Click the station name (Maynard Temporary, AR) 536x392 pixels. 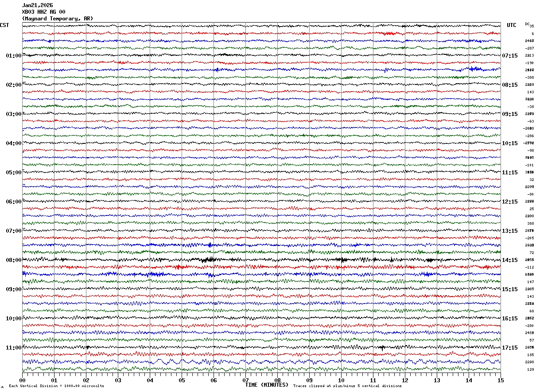(58, 19)
